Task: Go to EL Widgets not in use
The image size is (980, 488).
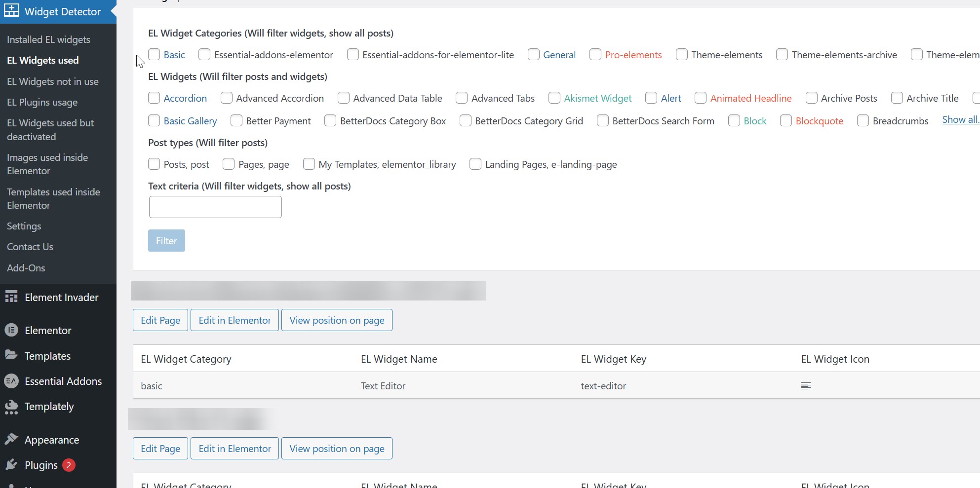Action: coord(53,81)
